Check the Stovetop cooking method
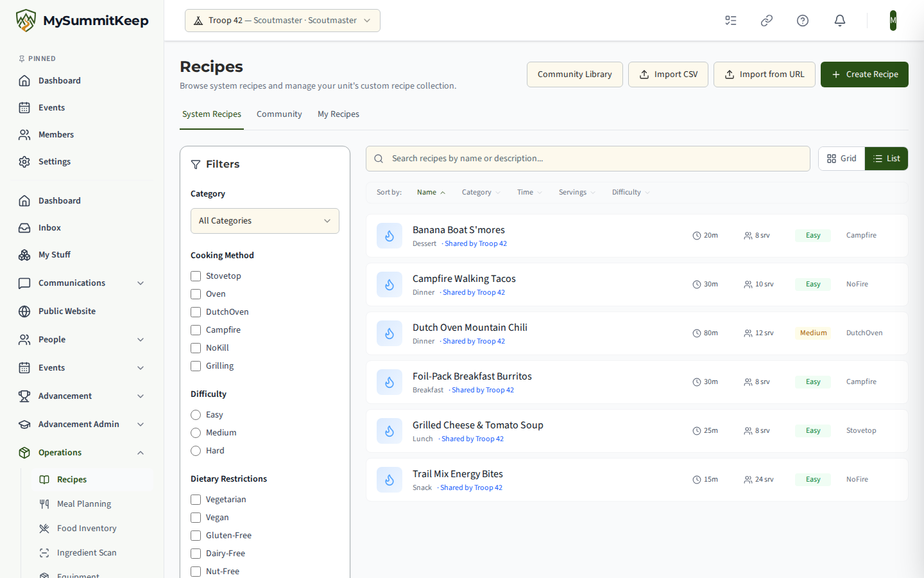Screen dimensions: 924x578 (x=196, y=276)
